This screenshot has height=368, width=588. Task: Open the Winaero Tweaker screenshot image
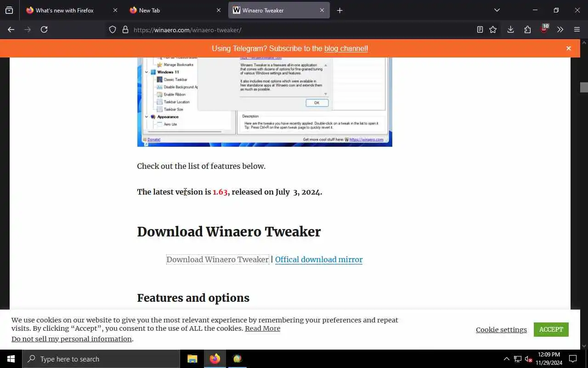pos(265,102)
